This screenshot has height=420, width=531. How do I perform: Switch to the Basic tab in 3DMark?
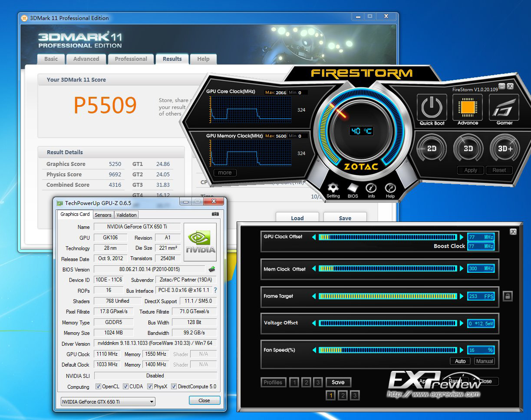pos(51,59)
